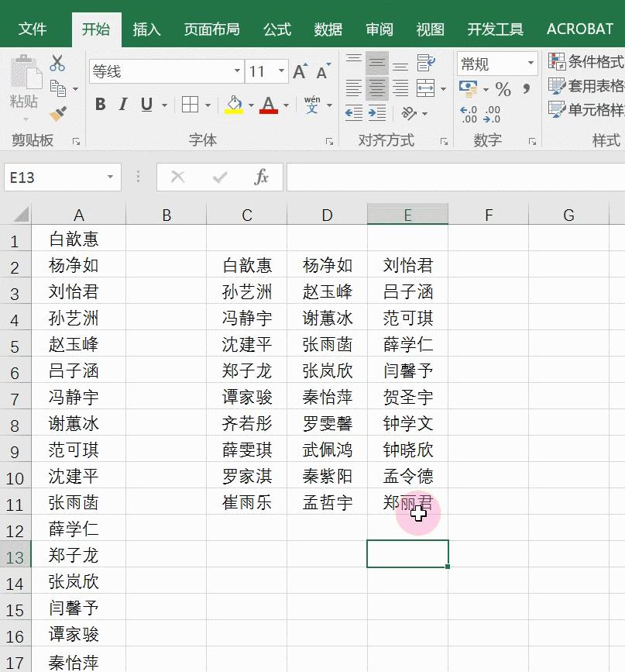The height and width of the screenshot is (672, 625).
Task: Click the Italic formatting icon
Action: coord(122,103)
